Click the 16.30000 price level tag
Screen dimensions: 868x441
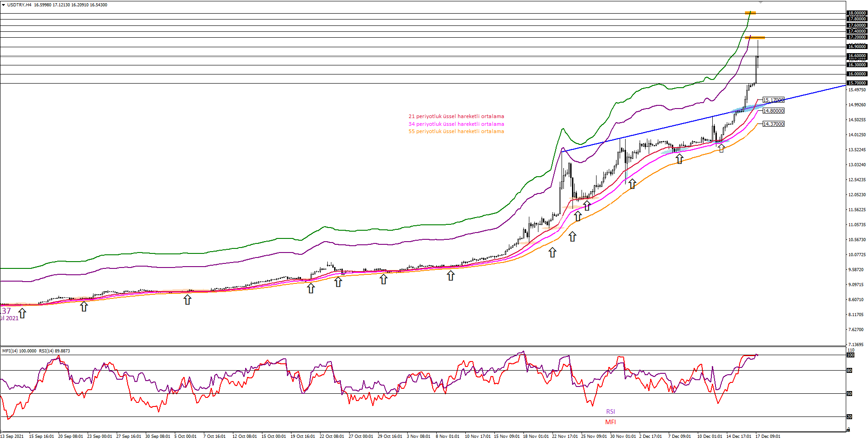coord(857,65)
